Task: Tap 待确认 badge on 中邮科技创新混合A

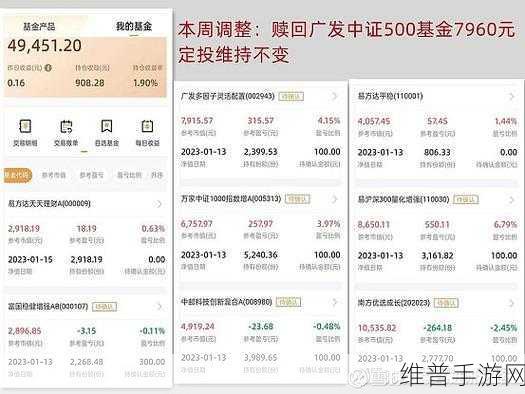Action: 288,302
